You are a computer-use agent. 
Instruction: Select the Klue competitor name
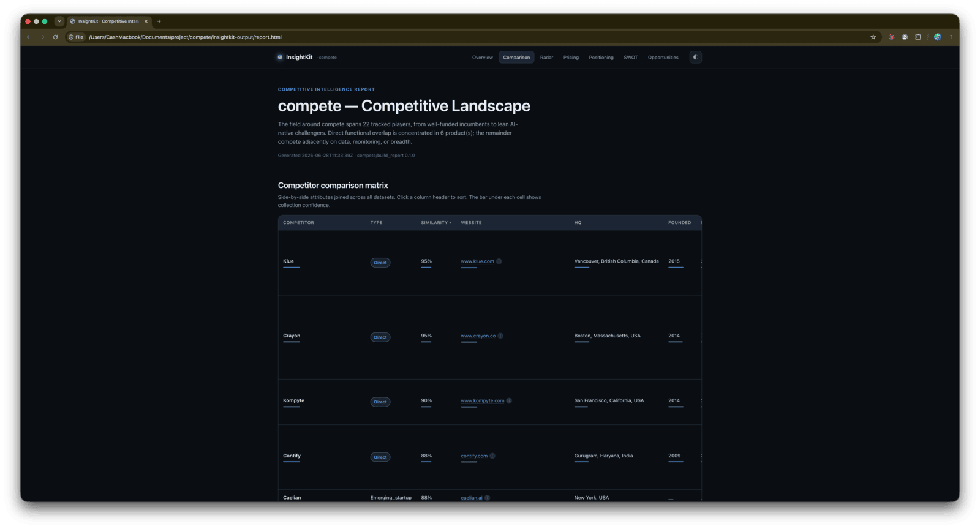click(288, 261)
